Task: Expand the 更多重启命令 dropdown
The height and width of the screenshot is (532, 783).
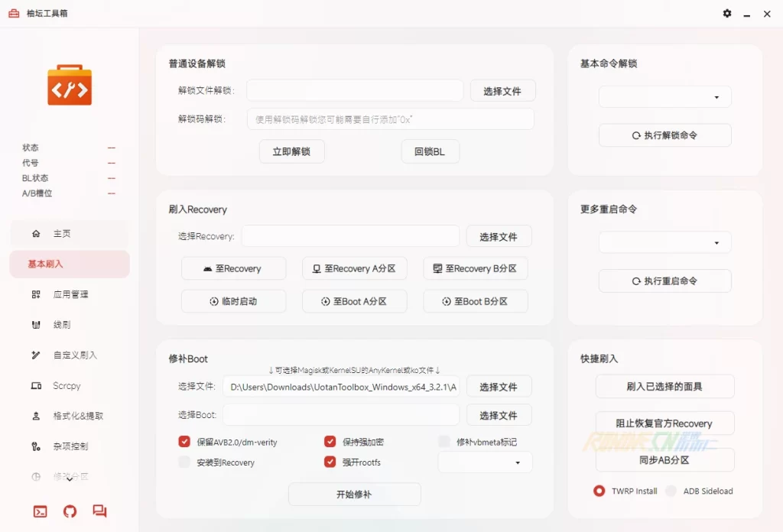Action: pos(664,242)
